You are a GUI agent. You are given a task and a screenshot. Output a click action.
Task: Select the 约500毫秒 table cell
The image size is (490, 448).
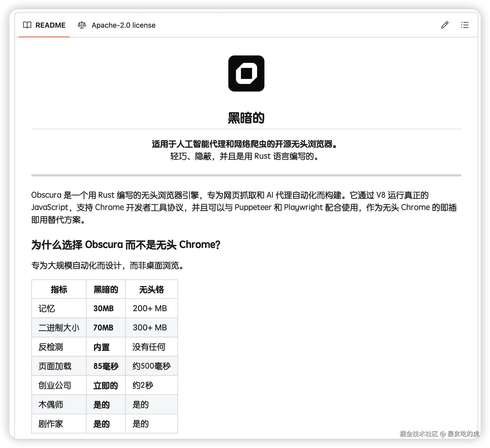point(152,366)
